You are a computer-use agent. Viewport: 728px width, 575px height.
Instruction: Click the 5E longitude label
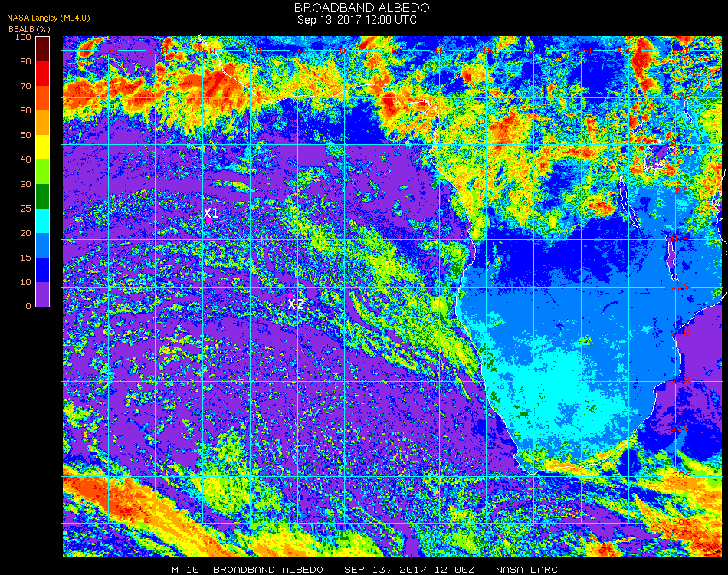pos(398,51)
